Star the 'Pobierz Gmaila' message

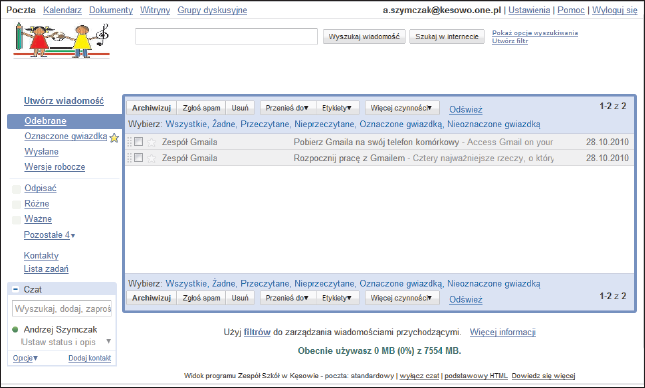[x=151, y=142]
